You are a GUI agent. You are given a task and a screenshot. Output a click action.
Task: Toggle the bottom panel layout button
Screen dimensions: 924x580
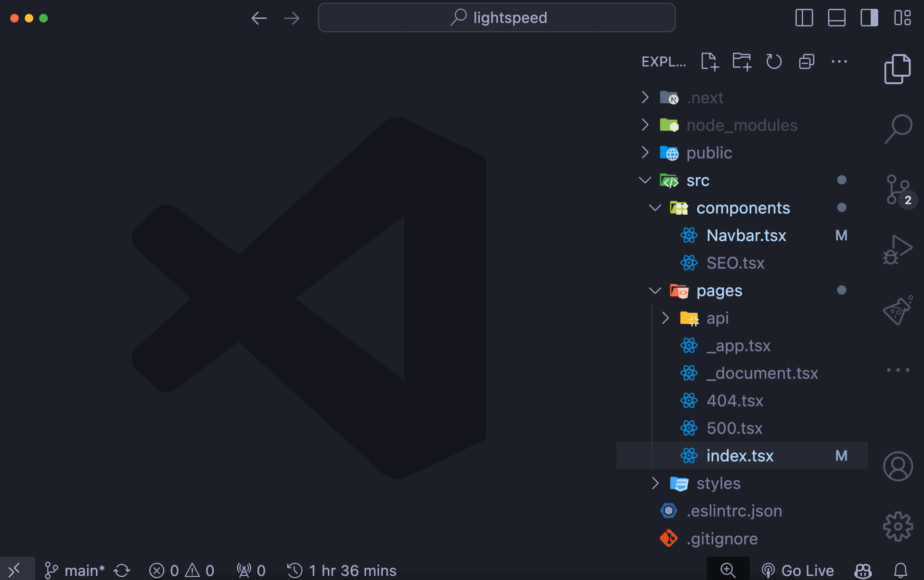837,18
